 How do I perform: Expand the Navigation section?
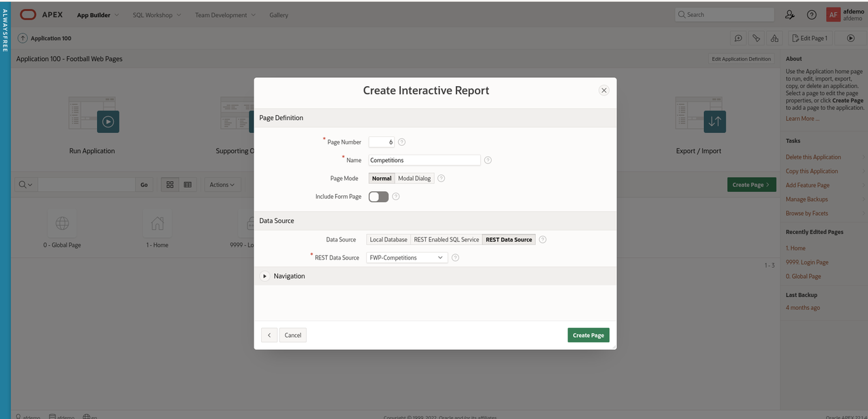click(x=265, y=276)
